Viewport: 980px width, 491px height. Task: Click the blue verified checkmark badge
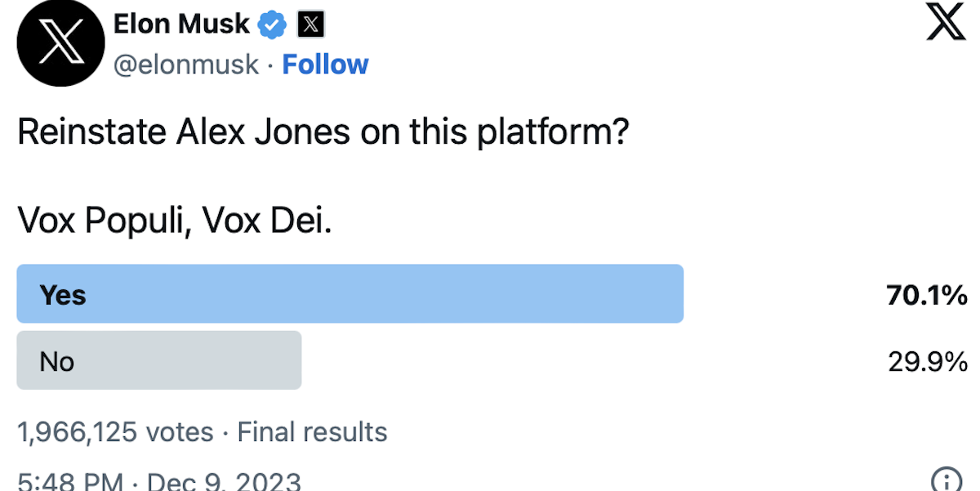pyautogui.click(x=273, y=25)
